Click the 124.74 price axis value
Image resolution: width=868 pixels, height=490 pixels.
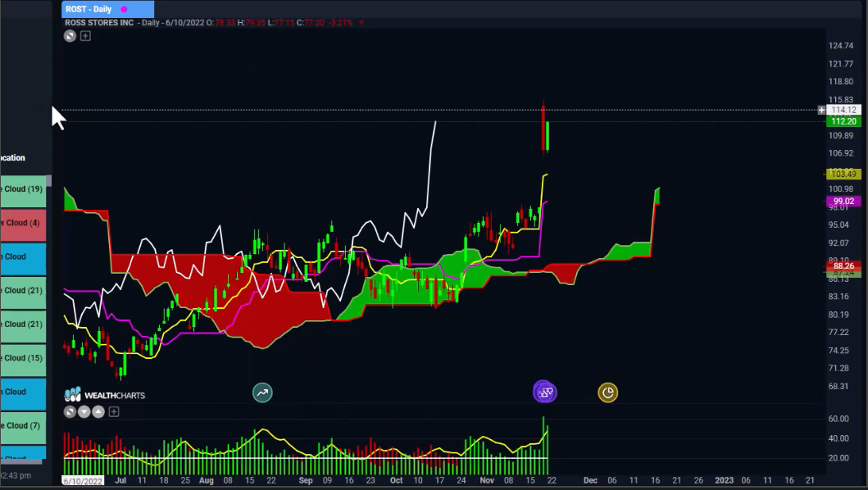[x=841, y=46]
